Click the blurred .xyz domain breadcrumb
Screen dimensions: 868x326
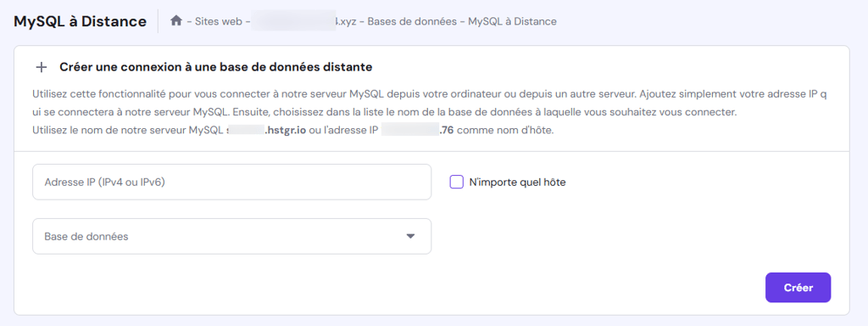304,21
